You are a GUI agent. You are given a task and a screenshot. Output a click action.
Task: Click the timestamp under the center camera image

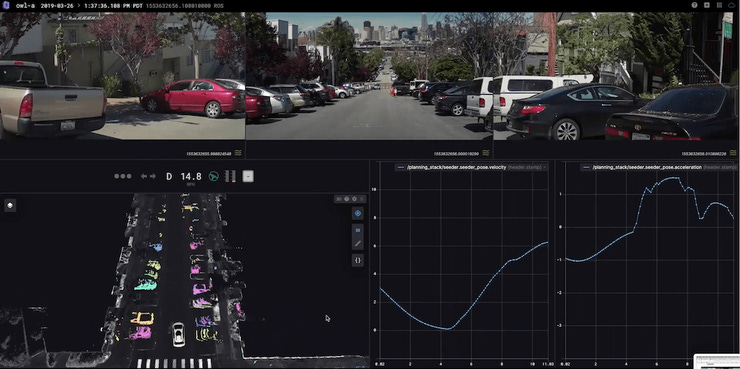click(x=456, y=153)
